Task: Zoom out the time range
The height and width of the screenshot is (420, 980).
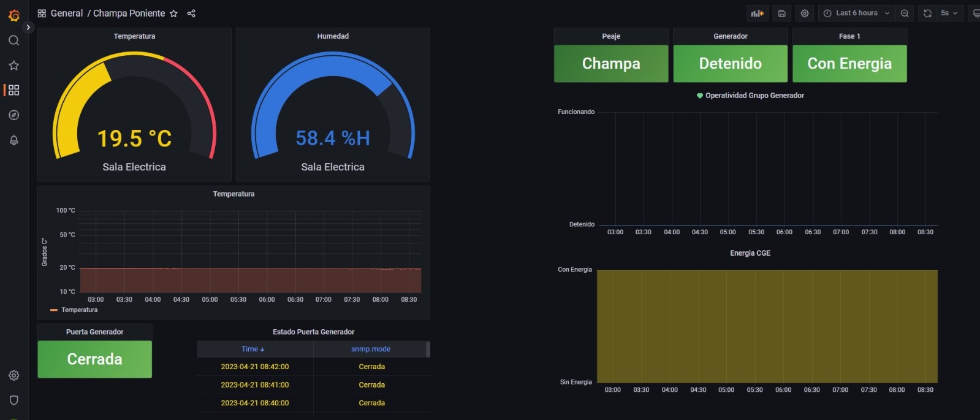Action: 905,13
